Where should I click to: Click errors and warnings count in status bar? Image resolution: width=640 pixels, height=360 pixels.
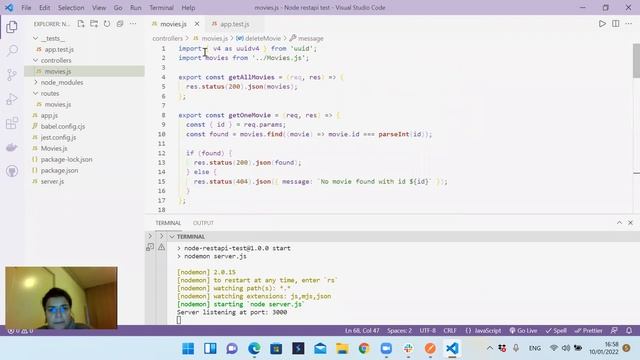click(x=20, y=331)
